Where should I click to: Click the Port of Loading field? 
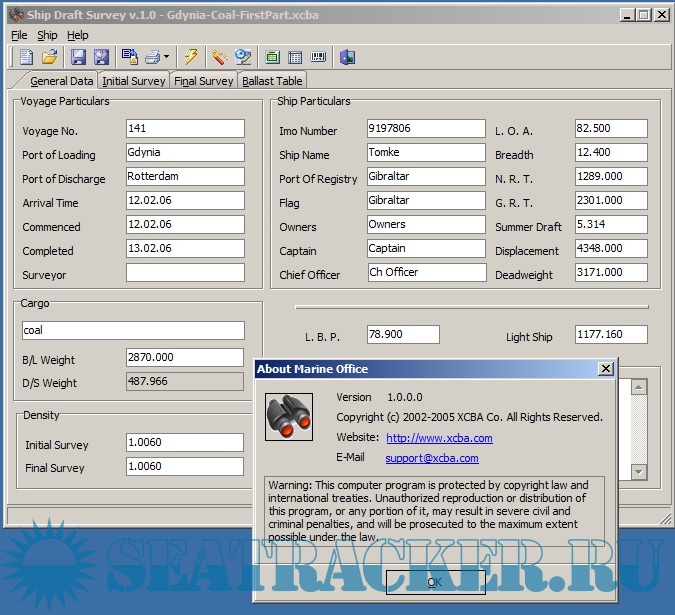coord(185,153)
